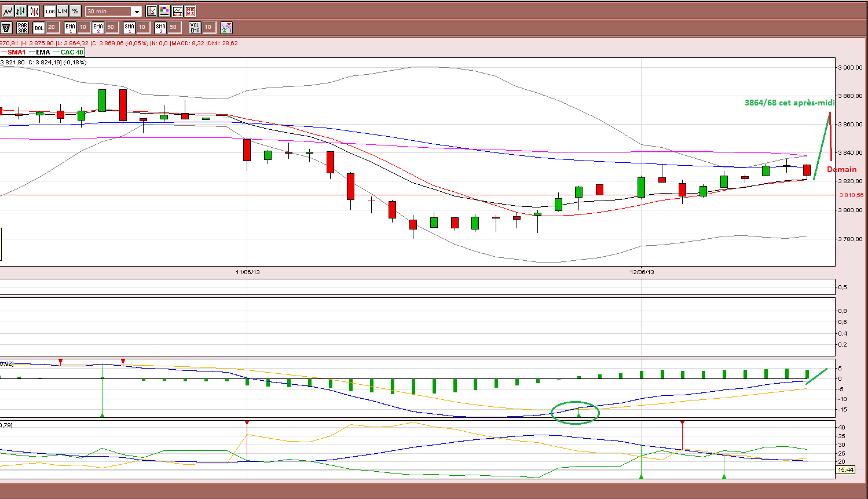Click the 3 860,00 price axis label

point(851,124)
